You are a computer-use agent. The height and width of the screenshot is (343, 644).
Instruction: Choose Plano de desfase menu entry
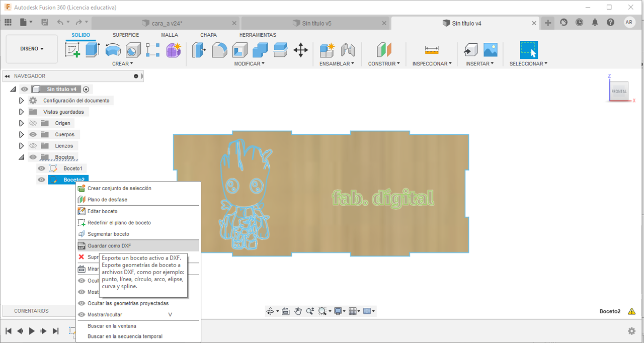point(137,200)
